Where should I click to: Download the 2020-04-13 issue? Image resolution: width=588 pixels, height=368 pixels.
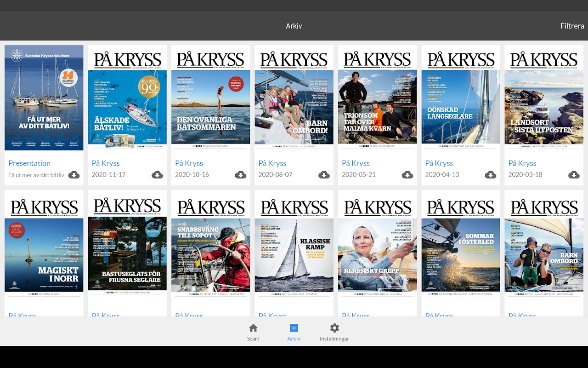coord(491,175)
